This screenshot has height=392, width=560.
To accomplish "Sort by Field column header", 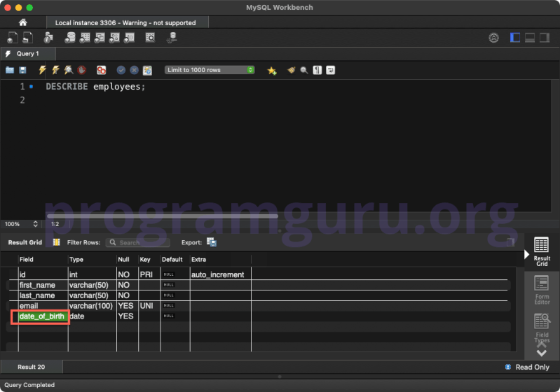I will click(43, 259).
